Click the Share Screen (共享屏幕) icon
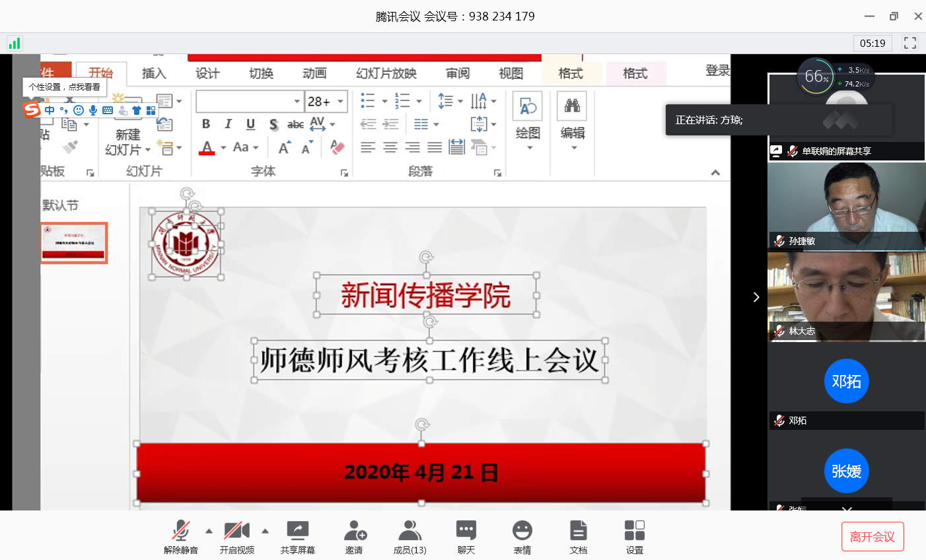The width and height of the screenshot is (926, 560). [x=297, y=531]
